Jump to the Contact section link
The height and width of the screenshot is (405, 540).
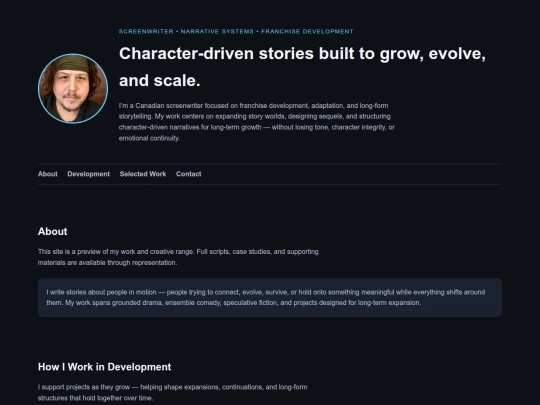[x=188, y=174]
